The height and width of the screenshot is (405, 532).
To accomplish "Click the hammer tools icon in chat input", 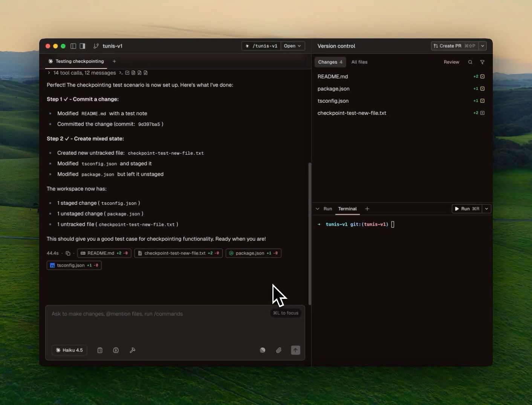I will point(132,350).
